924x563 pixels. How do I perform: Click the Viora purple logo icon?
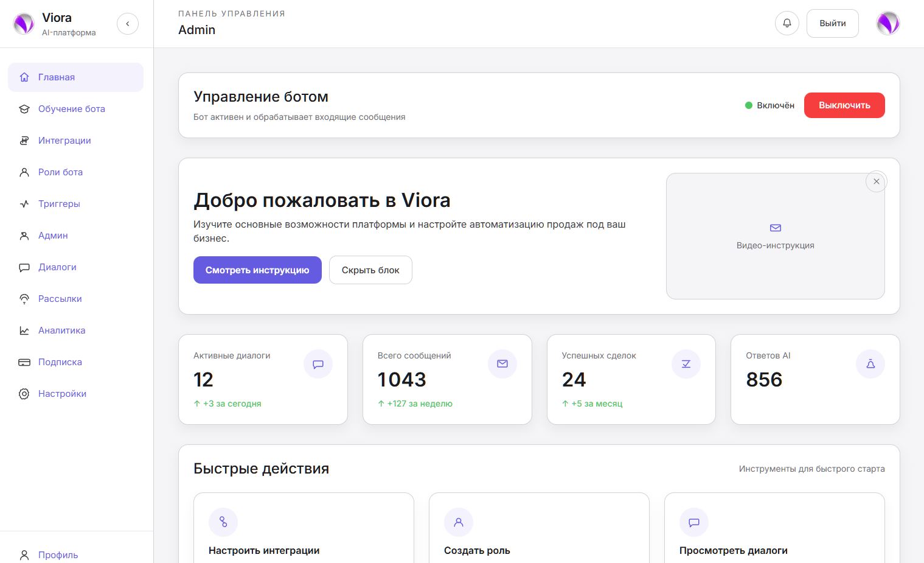[24, 23]
